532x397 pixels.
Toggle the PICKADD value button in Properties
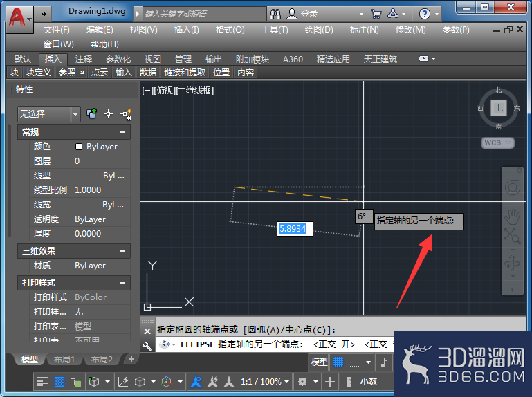click(91, 113)
